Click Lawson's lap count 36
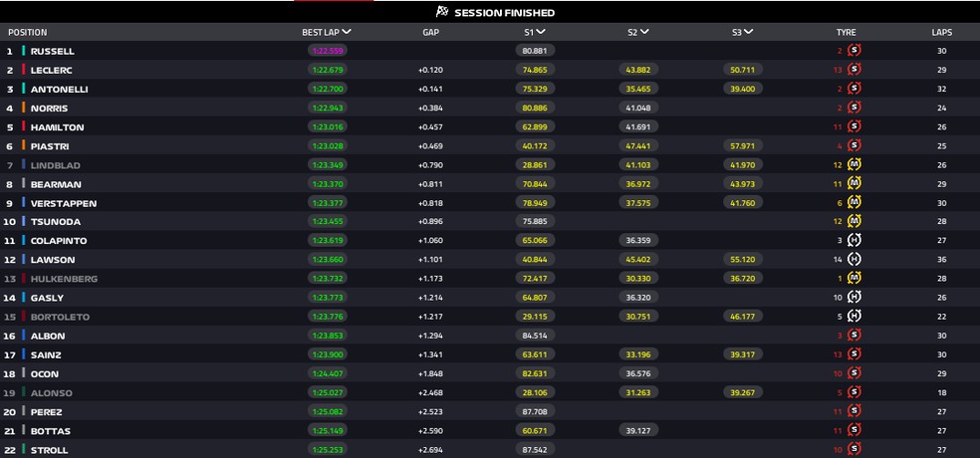The height and width of the screenshot is (458, 980). click(x=941, y=260)
